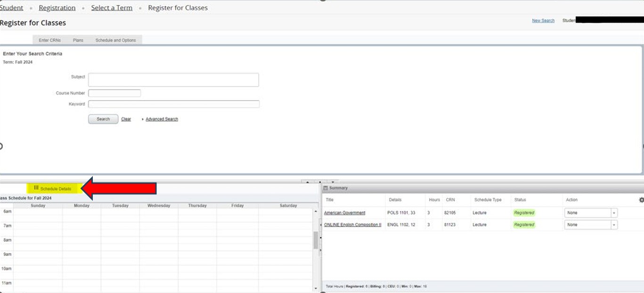Switch to the Plans tab
The height and width of the screenshot is (293, 644).
(78, 40)
